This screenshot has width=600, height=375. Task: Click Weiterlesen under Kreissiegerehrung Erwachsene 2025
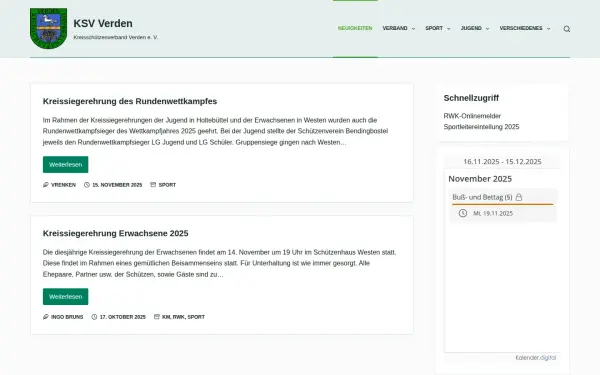pyautogui.click(x=65, y=297)
